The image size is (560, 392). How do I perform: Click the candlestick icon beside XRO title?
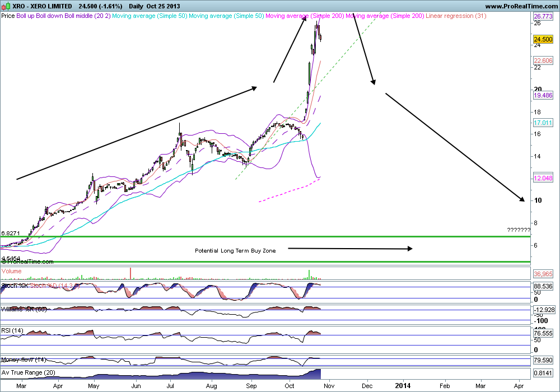pyautogui.click(x=6, y=6)
